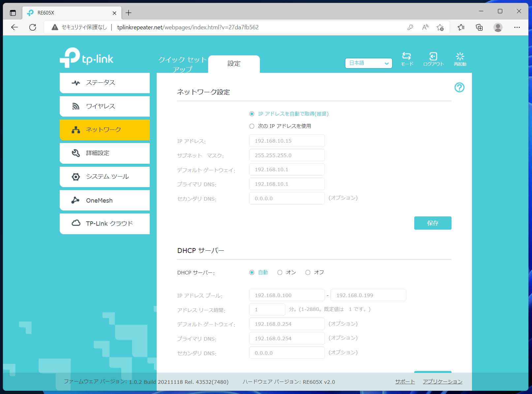The width and height of the screenshot is (532, 394).
Task: Open the saved passwords key icon
Action: click(410, 27)
